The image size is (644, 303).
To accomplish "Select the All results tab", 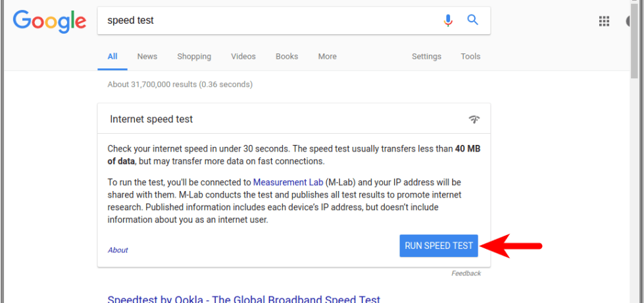I will pos(112,57).
